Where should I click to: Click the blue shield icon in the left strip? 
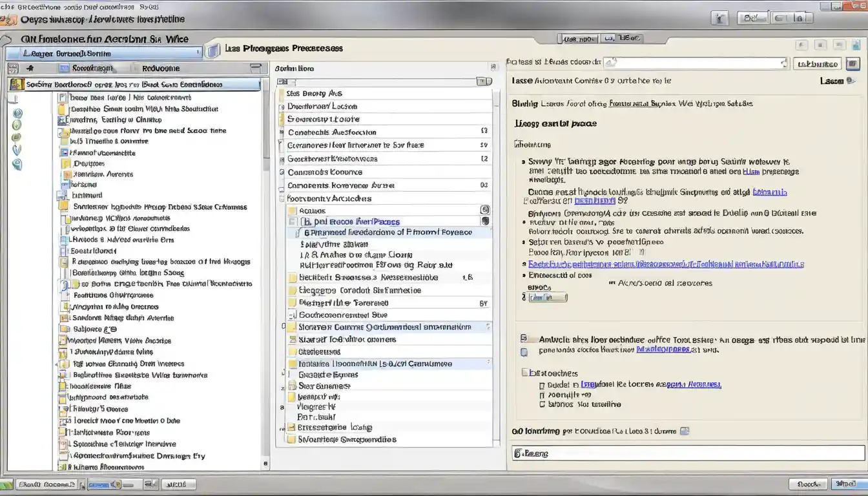click(x=17, y=150)
